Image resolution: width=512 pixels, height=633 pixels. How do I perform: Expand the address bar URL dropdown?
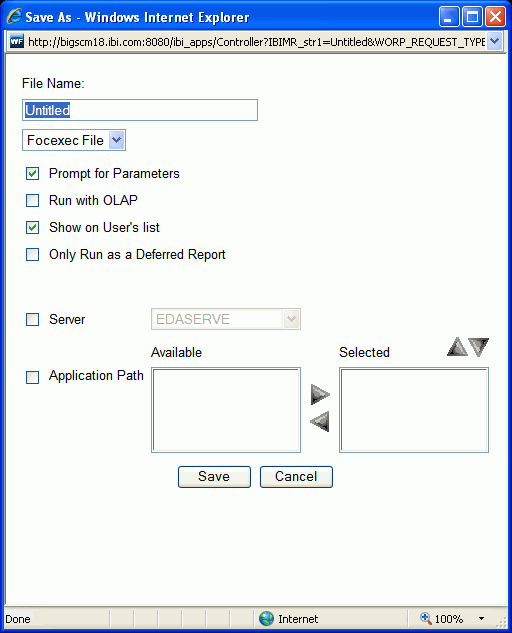[x=494, y=41]
